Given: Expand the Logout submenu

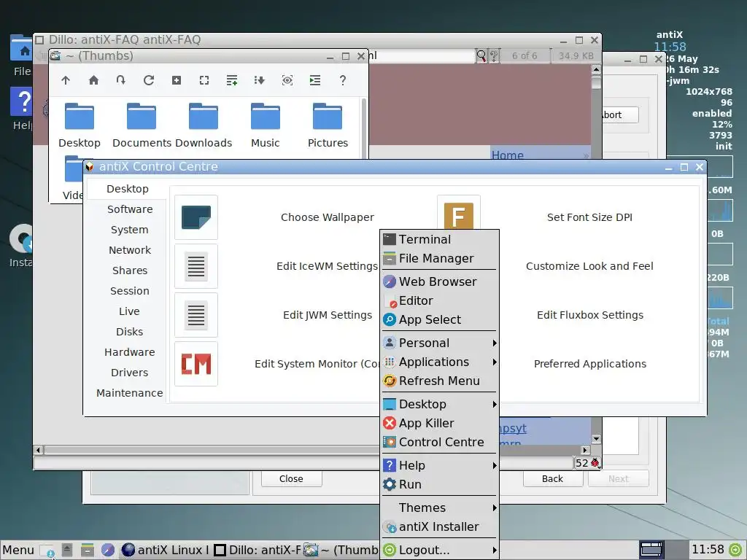Looking at the screenshot, I should (x=439, y=550).
